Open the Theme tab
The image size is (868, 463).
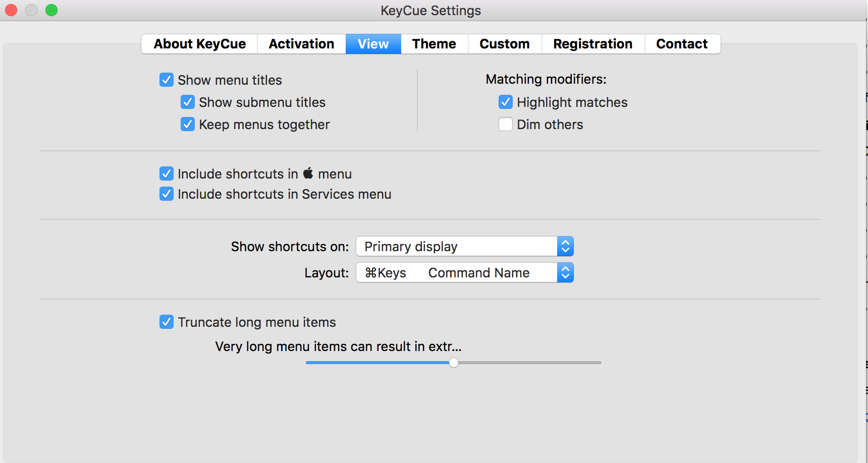(x=434, y=44)
